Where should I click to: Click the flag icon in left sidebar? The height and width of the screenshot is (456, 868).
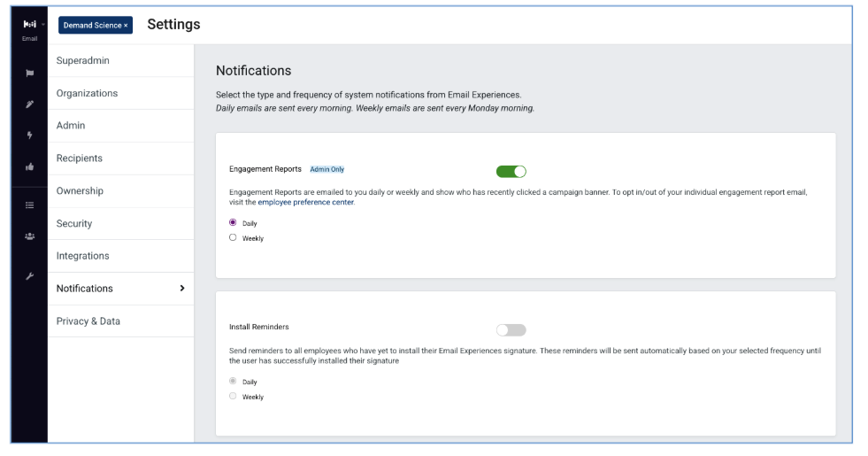pyautogui.click(x=29, y=73)
